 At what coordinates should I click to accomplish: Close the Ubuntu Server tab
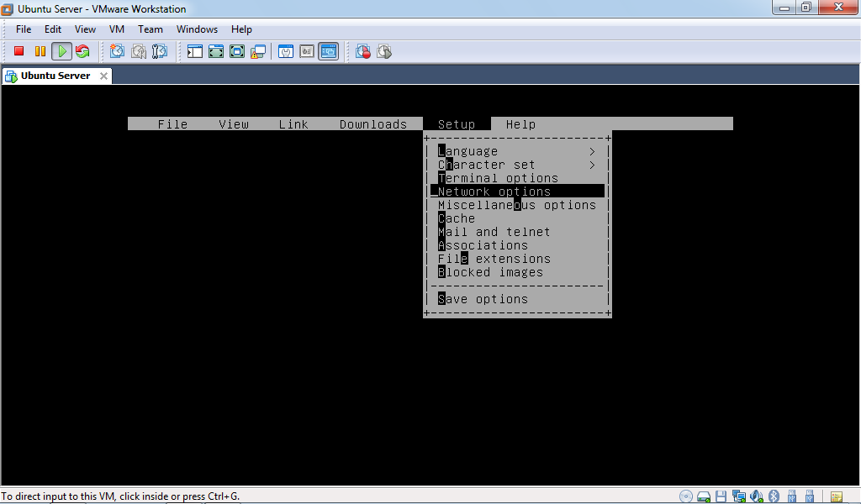pyautogui.click(x=103, y=76)
